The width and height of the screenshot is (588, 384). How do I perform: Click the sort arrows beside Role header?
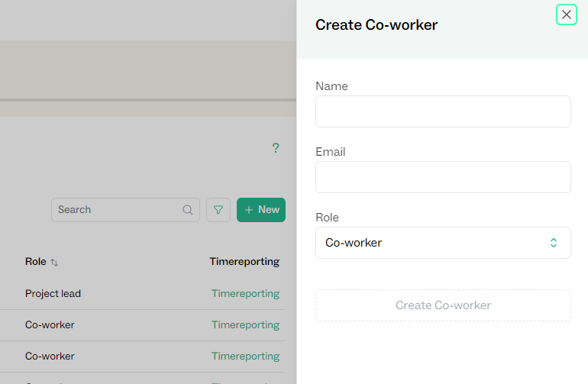(x=54, y=262)
